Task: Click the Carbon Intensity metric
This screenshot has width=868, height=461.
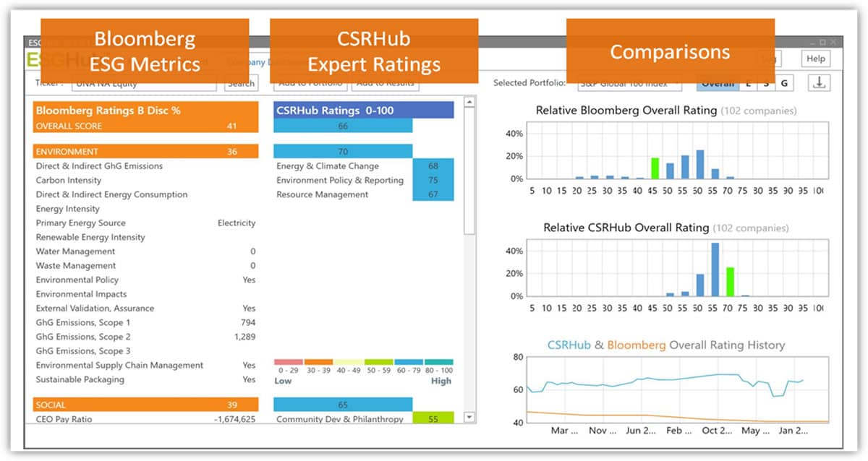Action: pyautogui.click(x=145, y=180)
